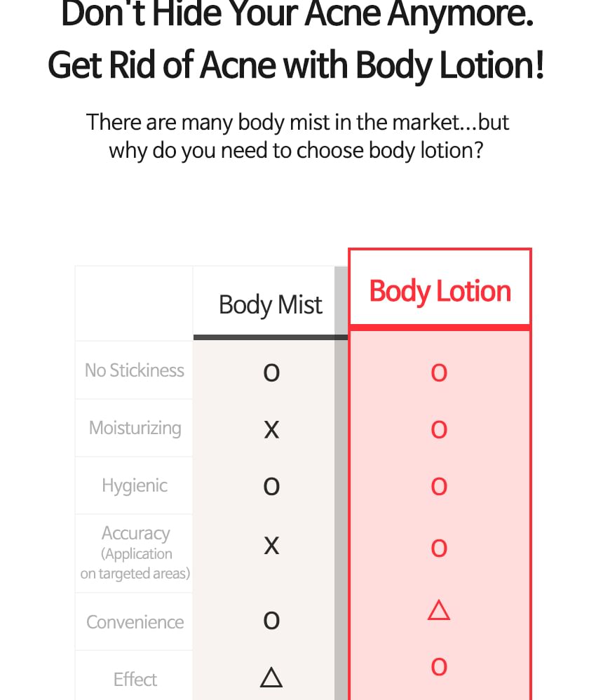Select the Hygienic row label
596x700 pixels.
point(135,485)
